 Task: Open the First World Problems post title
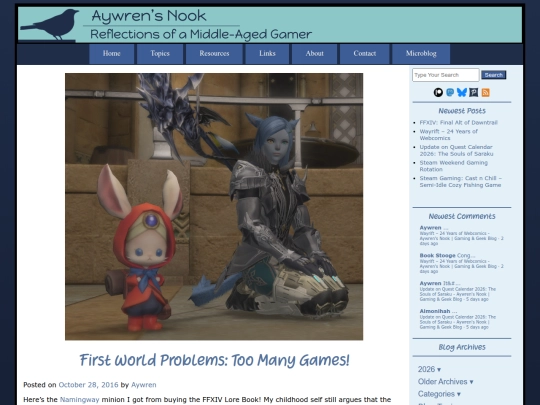tap(214, 360)
